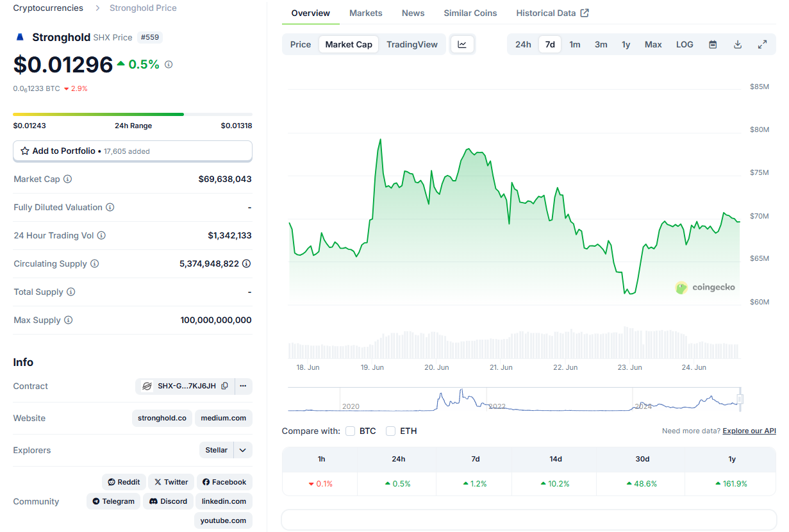
Task: Set chart range to 24h
Action: (x=523, y=44)
